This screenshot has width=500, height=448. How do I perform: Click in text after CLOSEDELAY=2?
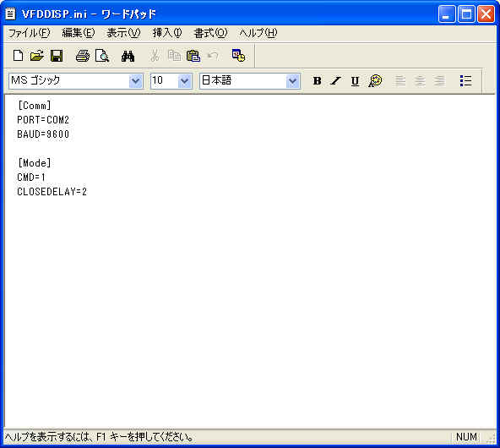click(87, 192)
